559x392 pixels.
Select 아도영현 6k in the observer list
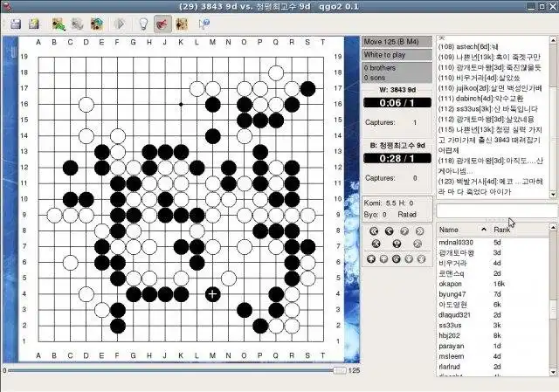493,305
